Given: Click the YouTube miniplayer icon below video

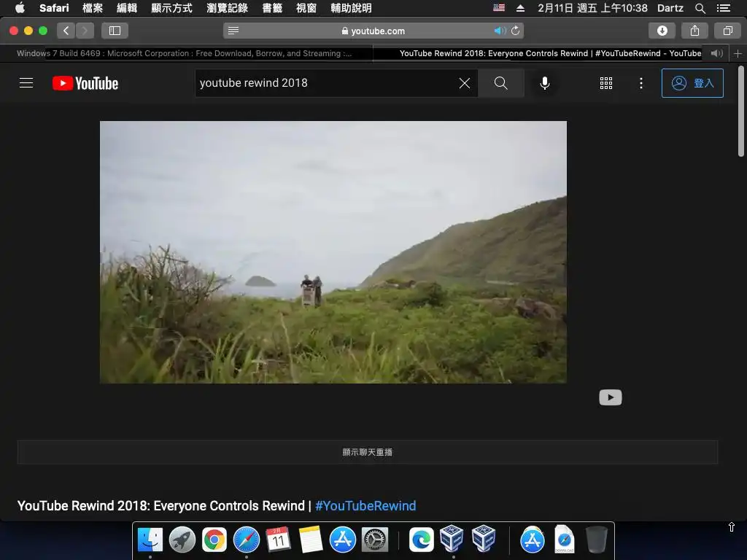Looking at the screenshot, I should (x=611, y=397).
